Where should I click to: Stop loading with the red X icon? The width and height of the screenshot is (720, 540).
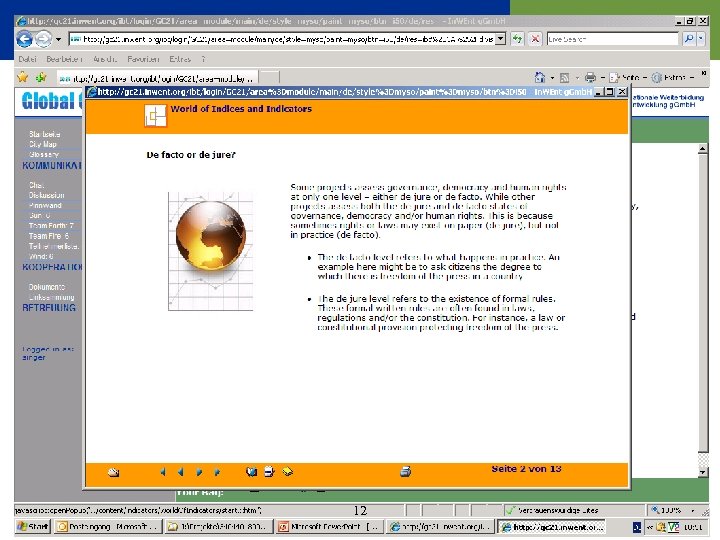[x=535, y=39]
